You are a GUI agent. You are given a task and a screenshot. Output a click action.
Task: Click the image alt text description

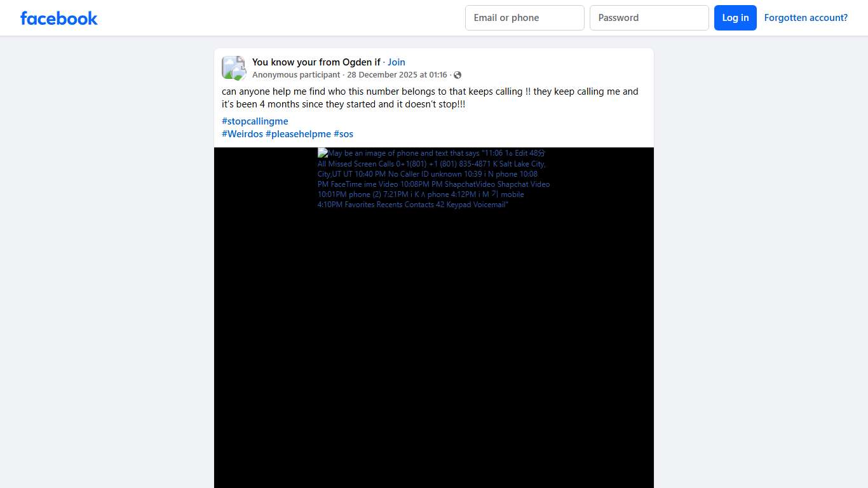coord(433,179)
